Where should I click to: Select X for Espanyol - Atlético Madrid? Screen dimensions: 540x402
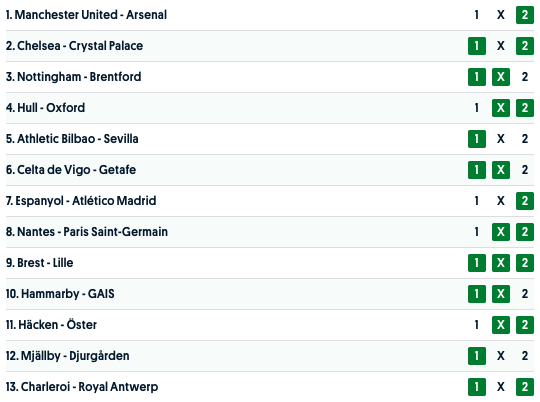click(x=501, y=201)
